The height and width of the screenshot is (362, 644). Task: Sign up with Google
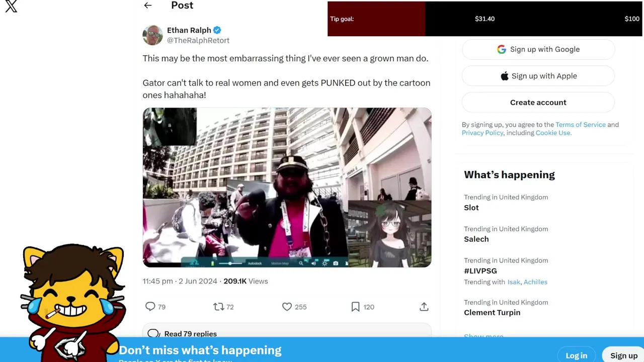pos(538,49)
